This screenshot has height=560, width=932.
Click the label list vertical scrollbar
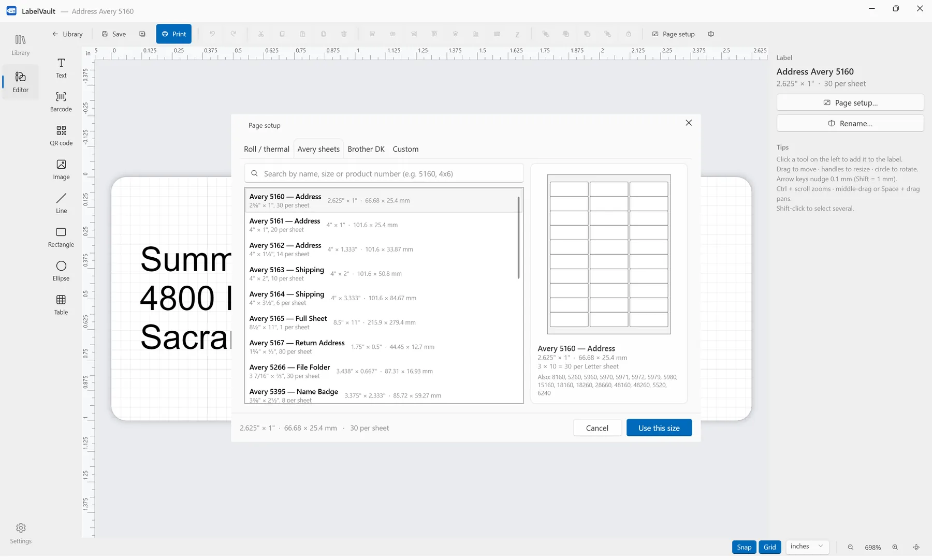(x=518, y=237)
